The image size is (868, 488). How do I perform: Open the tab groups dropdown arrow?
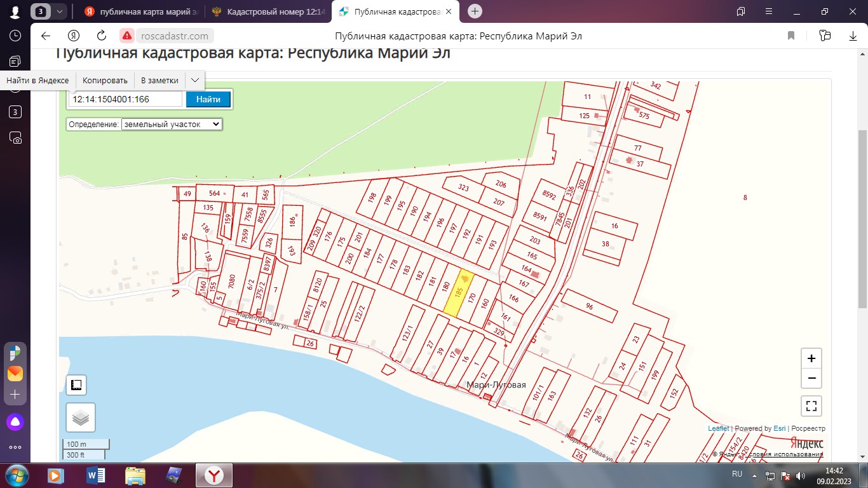(60, 11)
